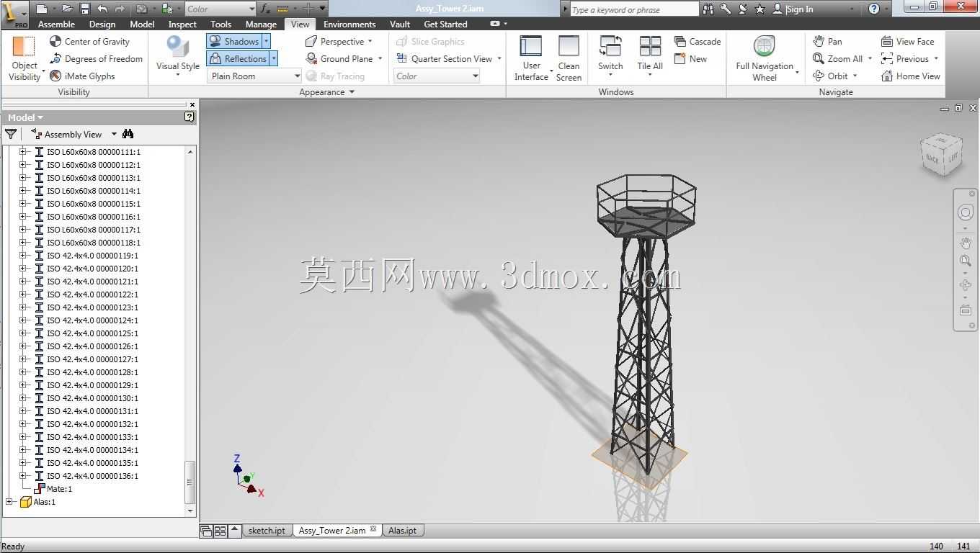
Task: Open the Assemble ribbon tab
Action: [56, 24]
